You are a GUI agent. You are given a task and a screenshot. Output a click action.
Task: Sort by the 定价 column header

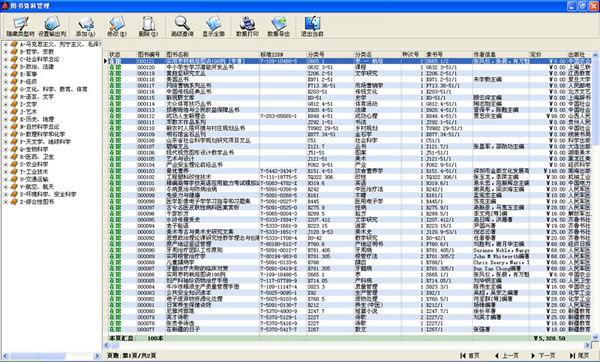548,54
